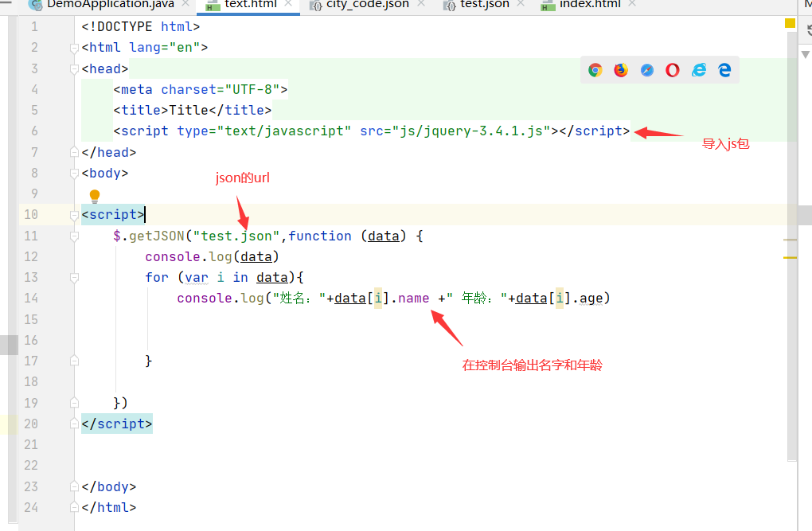Close the DemoApplication.java tab

pyautogui.click(x=185, y=3)
